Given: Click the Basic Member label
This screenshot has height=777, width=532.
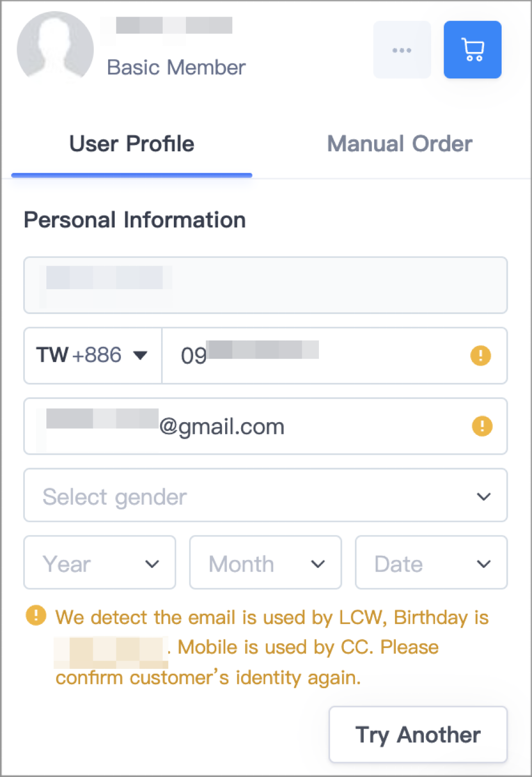Looking at the screenshot, I should [176, 67].
